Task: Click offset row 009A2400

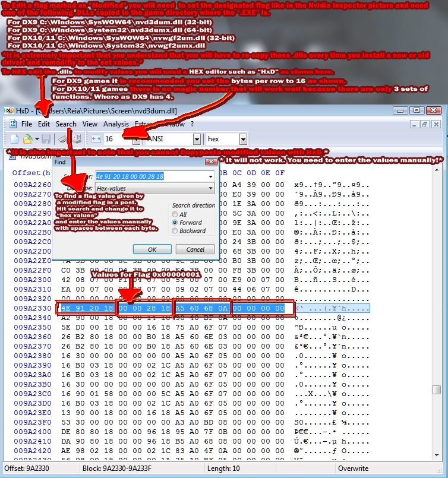Action: point(33,432)
